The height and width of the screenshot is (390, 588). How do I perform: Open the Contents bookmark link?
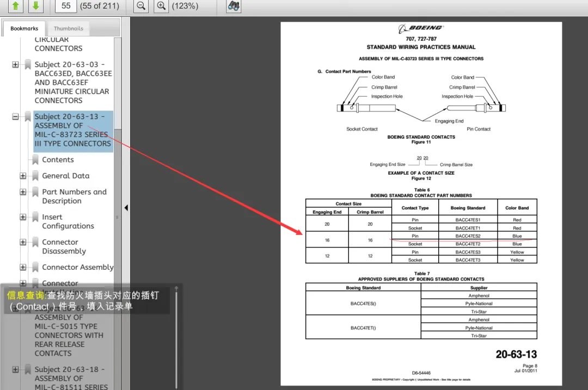[x=58, y=159]
